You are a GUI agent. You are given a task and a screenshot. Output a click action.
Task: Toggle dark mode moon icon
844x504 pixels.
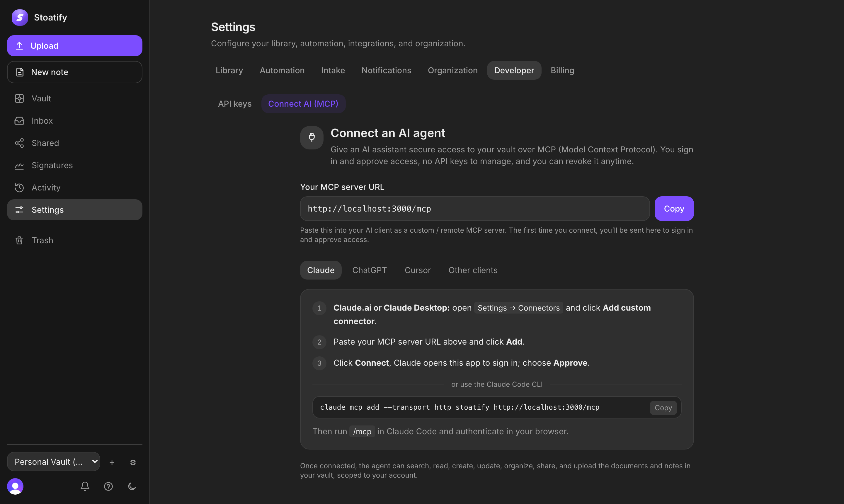coord(132,486)
